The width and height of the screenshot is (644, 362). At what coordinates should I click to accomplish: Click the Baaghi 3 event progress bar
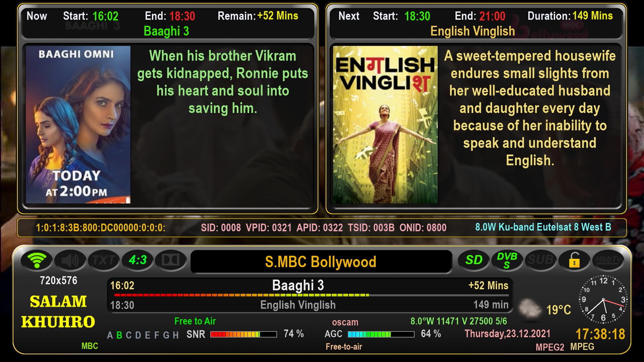(311, 295)
